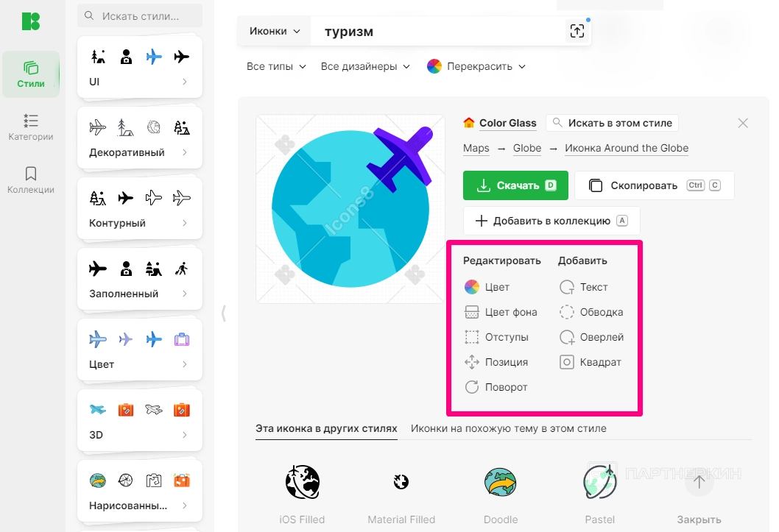The width and height of the screenshot is (779, 532).
Task: Click the rainbow swatch beside Перекрасить
Action: 434,66
